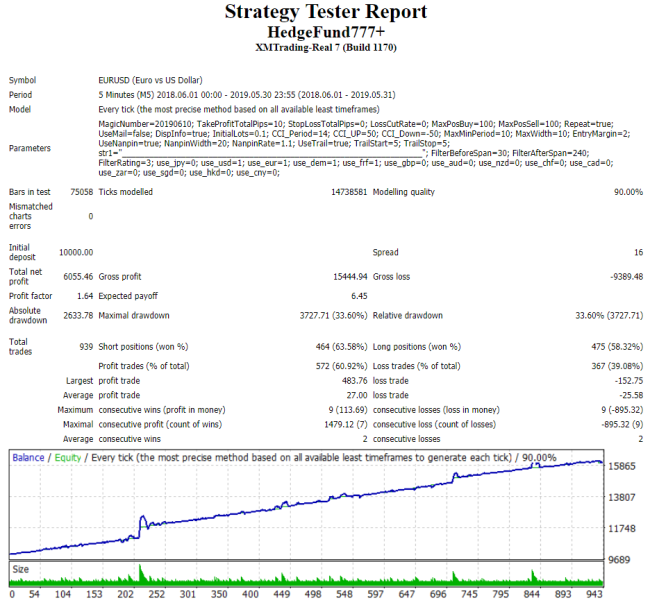Click the 9689 y-axis label
Screen dimensions: 650x605
pyautogui.click(x=619, y=560)
